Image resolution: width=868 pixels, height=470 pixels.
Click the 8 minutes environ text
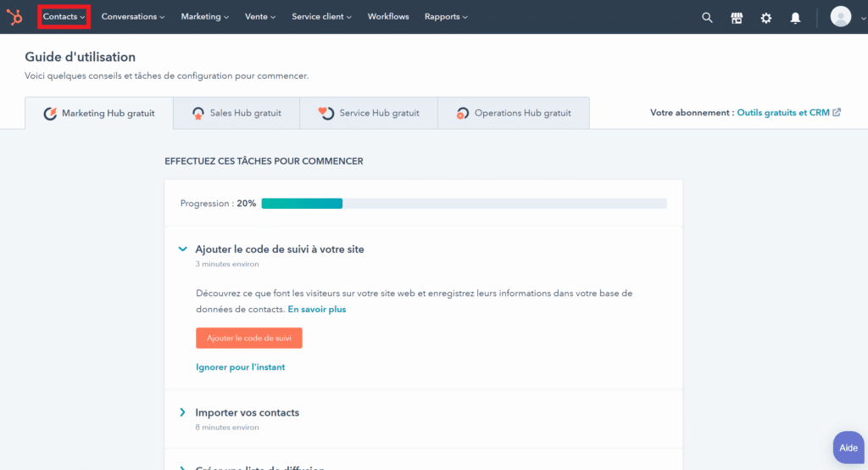(227, 428)
